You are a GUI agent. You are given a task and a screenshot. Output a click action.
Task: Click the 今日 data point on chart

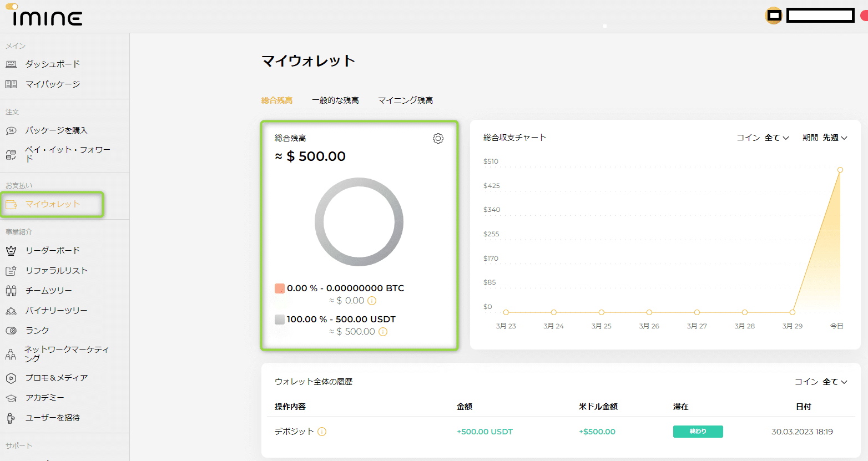[840, 170]
